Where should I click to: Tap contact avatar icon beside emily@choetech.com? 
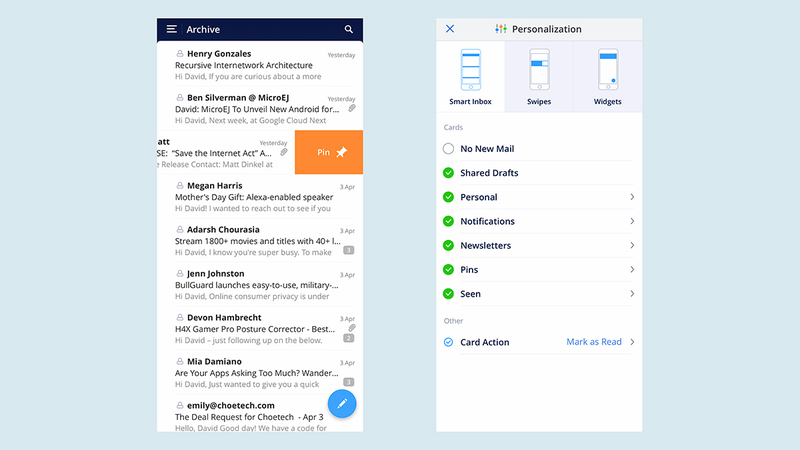[180, 405]
